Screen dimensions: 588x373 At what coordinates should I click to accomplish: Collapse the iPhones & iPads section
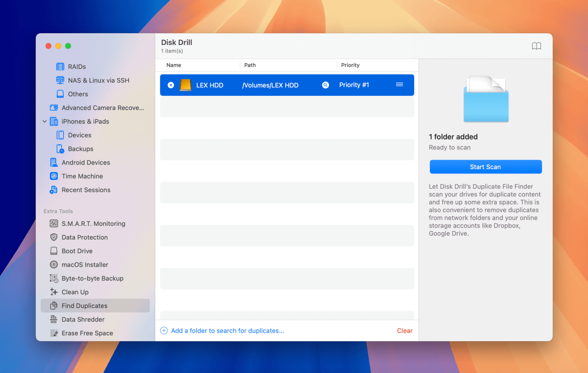pos(44,121)
